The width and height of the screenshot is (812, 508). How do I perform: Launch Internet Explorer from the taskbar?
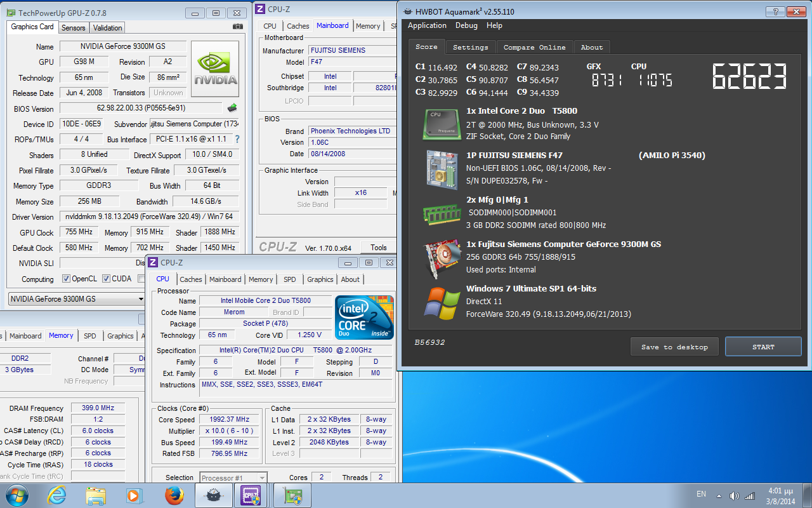[57, 495]
